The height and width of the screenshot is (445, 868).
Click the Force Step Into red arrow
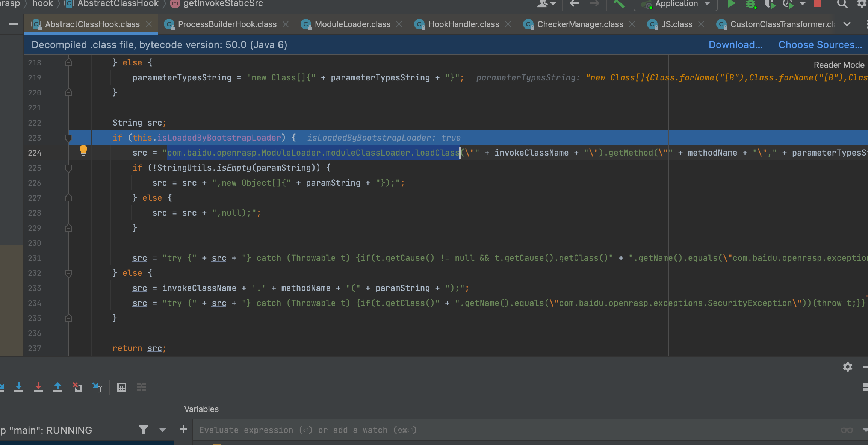click(38, 387)
